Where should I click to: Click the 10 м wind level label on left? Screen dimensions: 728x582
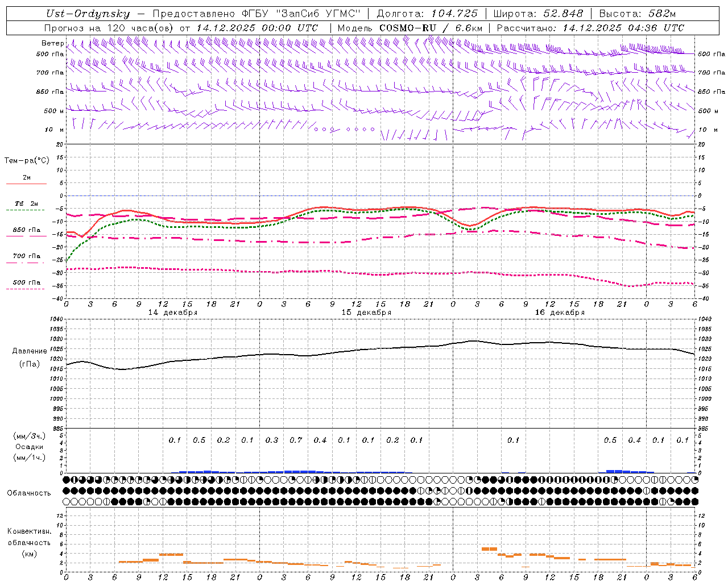tap(55, 130)
